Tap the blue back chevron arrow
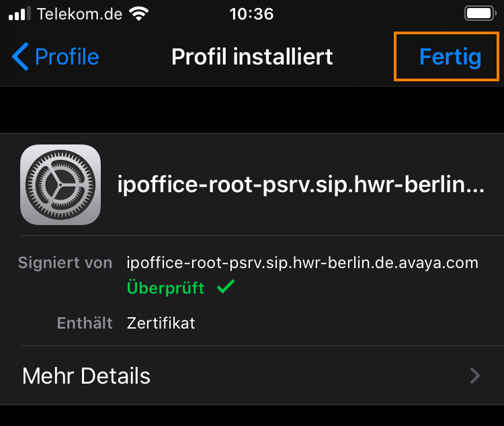Image resolution: width=504 pixels, height=426 pixels. coord(20,56)
